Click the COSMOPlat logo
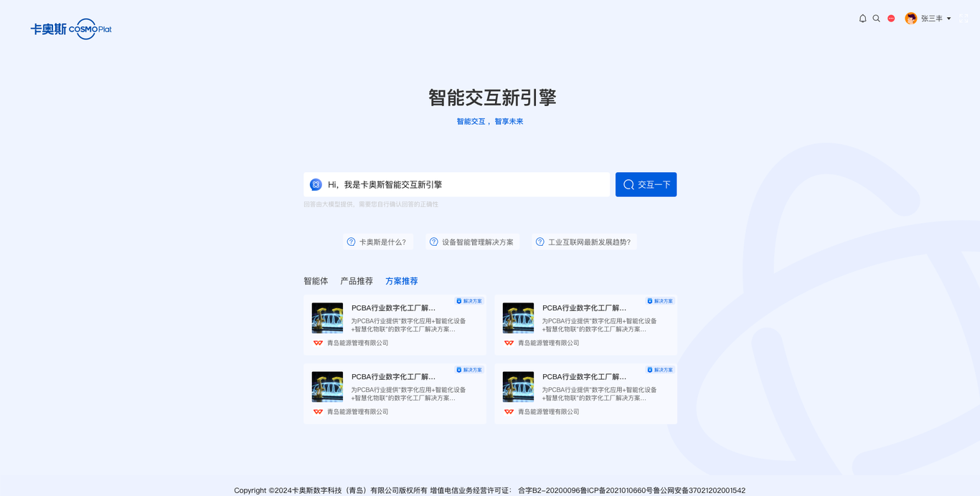This screenshot has width=980, height=496. 71,29
